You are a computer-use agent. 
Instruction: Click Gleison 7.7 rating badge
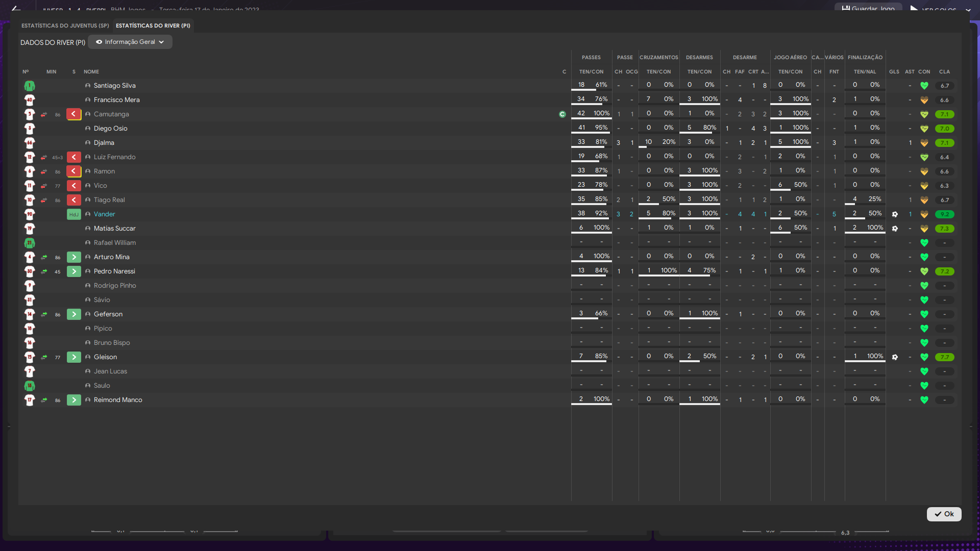click(x=945, y=357)
